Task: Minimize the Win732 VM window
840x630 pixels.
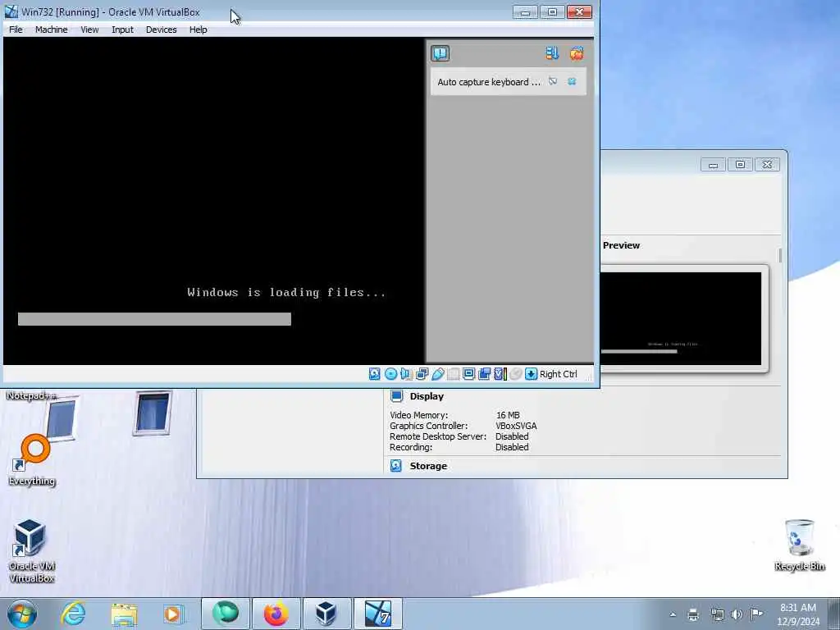Action: click(x=525, y=11)
